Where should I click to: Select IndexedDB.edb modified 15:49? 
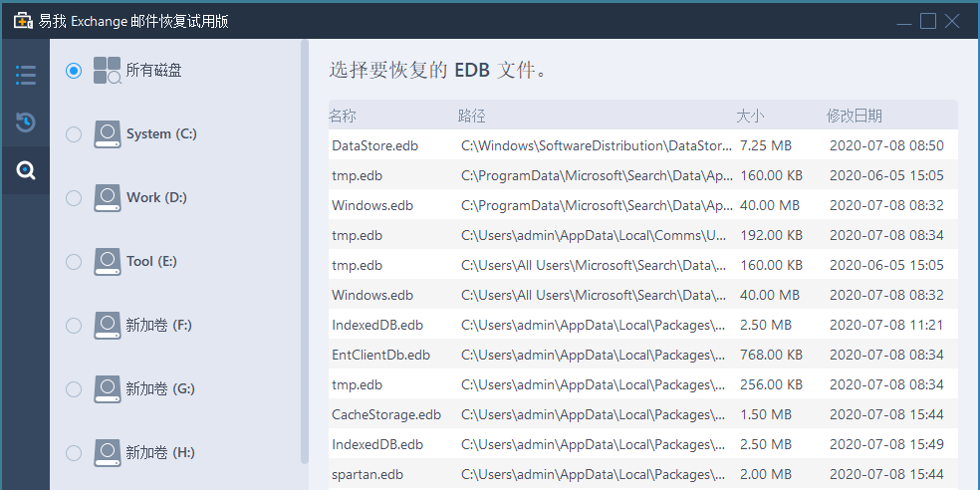(643, 445)
